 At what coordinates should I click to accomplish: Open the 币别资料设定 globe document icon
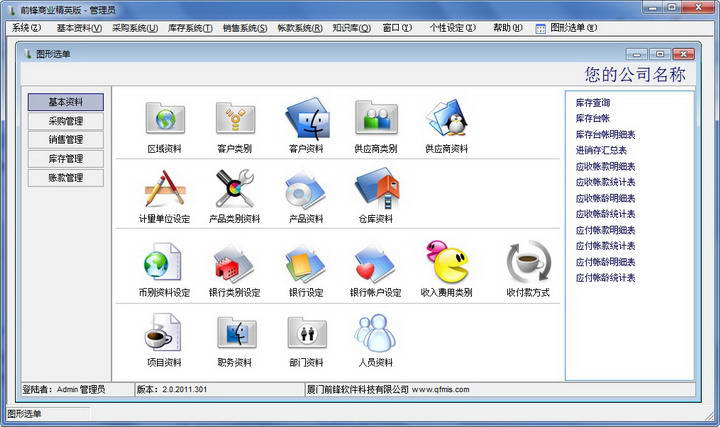coord(163,262)
